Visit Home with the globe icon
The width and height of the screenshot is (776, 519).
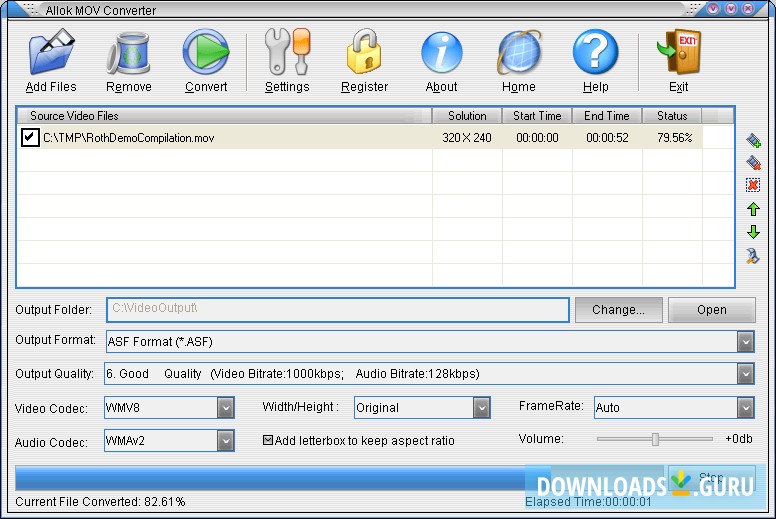pos(519,52)
